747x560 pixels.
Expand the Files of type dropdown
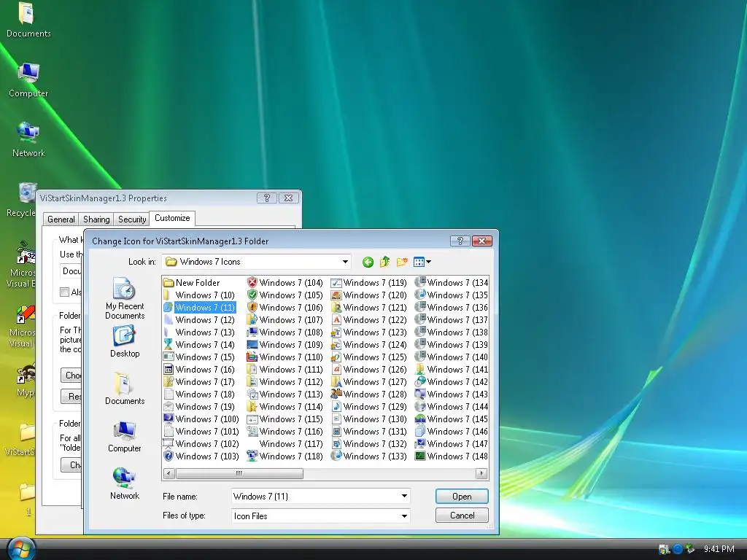point(404,516)
